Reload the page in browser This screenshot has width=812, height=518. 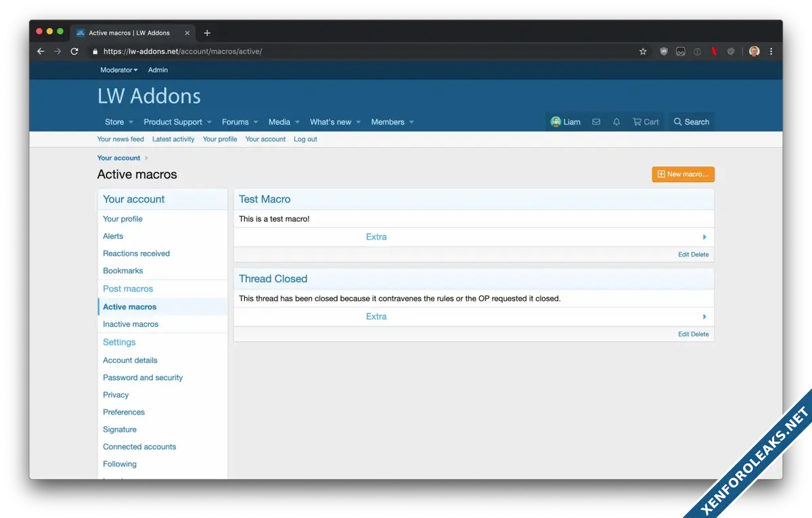pos(74,51)
